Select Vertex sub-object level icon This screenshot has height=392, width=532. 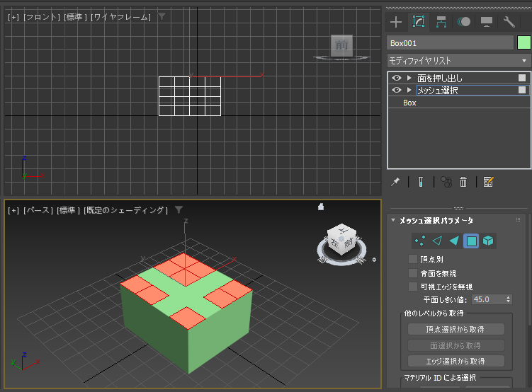[419, 241]
